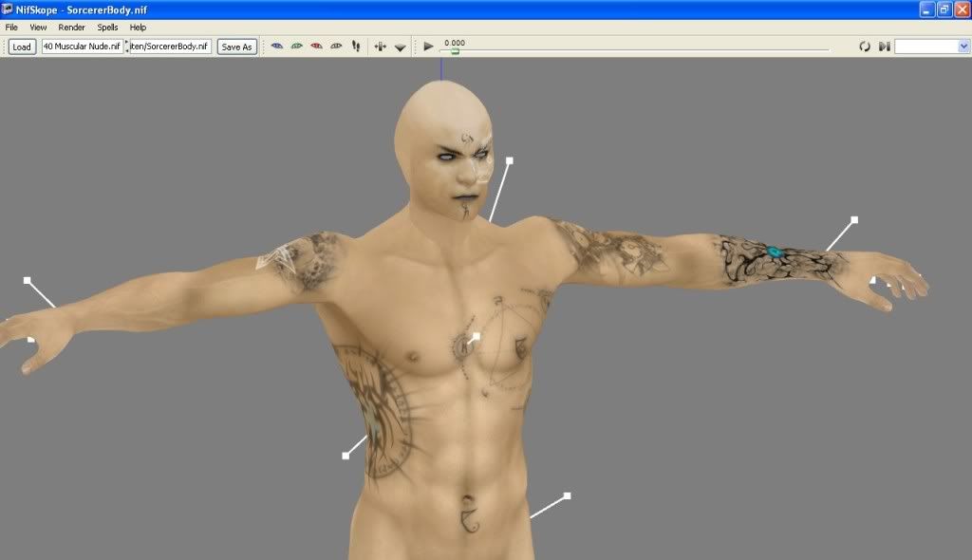Toggle animation loop icon
The width and height of the screenshot is (972, 560).
click(x=865, y=46)
